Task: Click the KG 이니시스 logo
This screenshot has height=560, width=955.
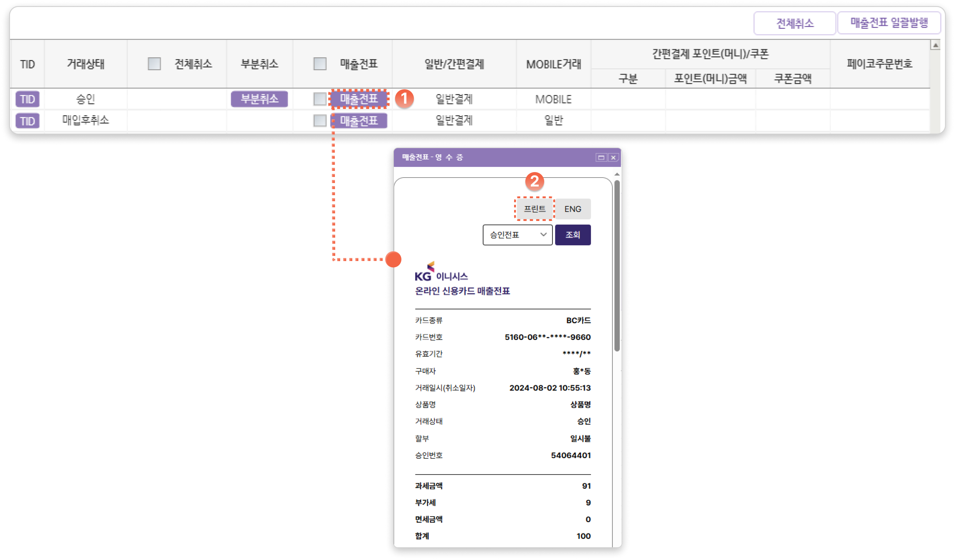Action: click(441, 272)
